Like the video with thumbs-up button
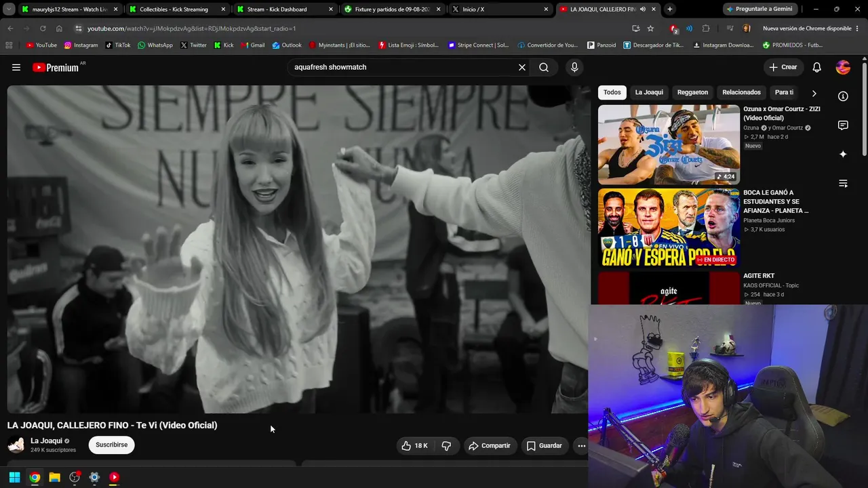This screenshot has width=868, height=488. click(x=414, y=445)
